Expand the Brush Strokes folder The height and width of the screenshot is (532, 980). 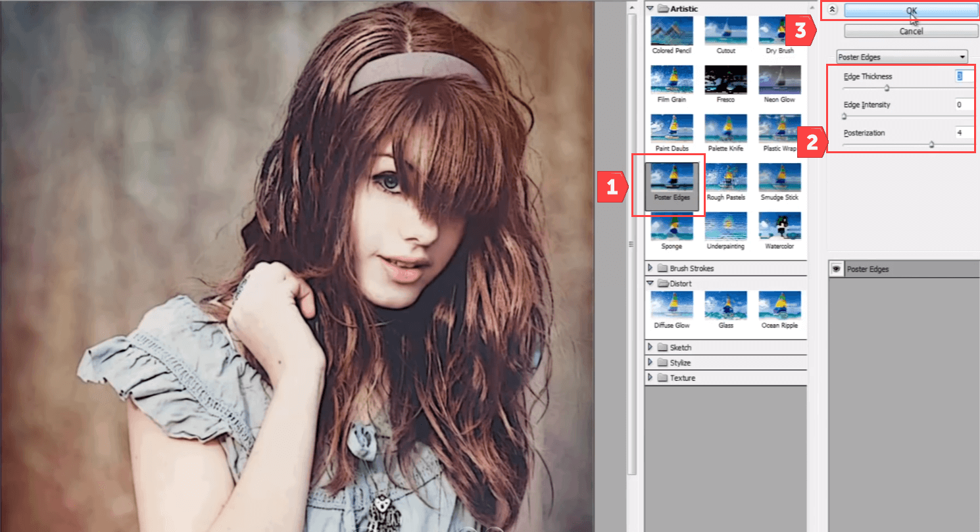click(651, 268)
